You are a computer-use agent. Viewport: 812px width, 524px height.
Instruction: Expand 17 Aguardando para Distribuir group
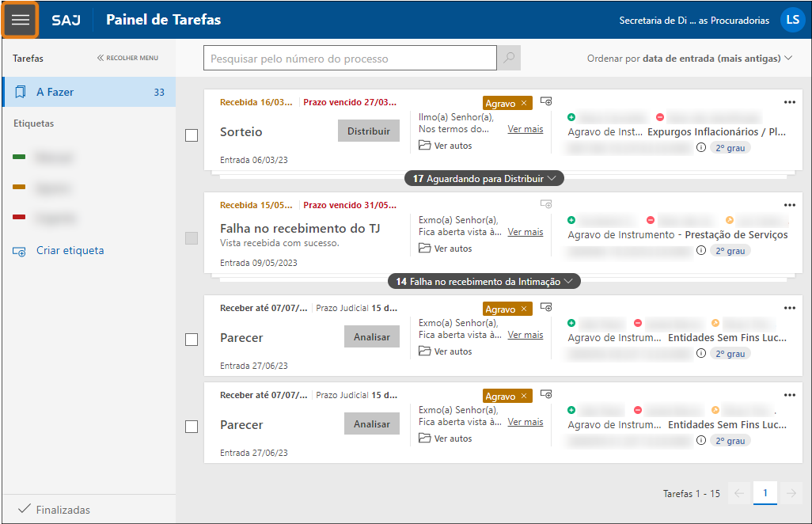coord(484,179)
